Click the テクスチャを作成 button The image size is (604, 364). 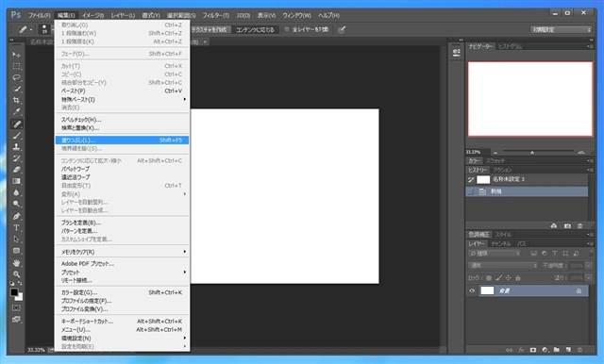pyautogui.click(x=210, y=29)
